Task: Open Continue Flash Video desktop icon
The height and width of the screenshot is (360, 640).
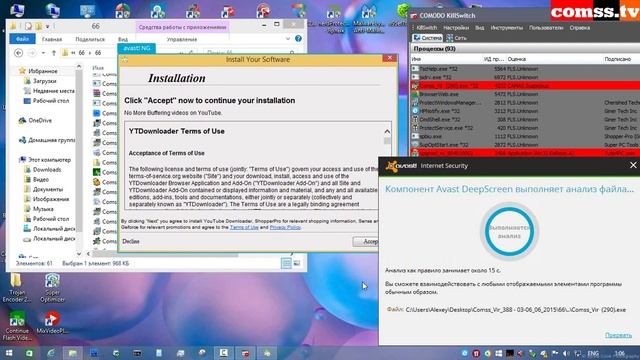Action: click(17, 325)
